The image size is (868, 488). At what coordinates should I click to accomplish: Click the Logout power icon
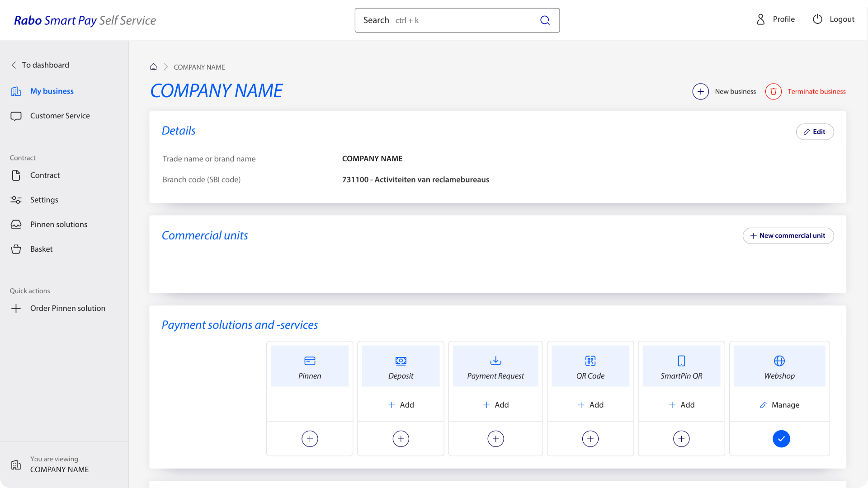point(817,19)
